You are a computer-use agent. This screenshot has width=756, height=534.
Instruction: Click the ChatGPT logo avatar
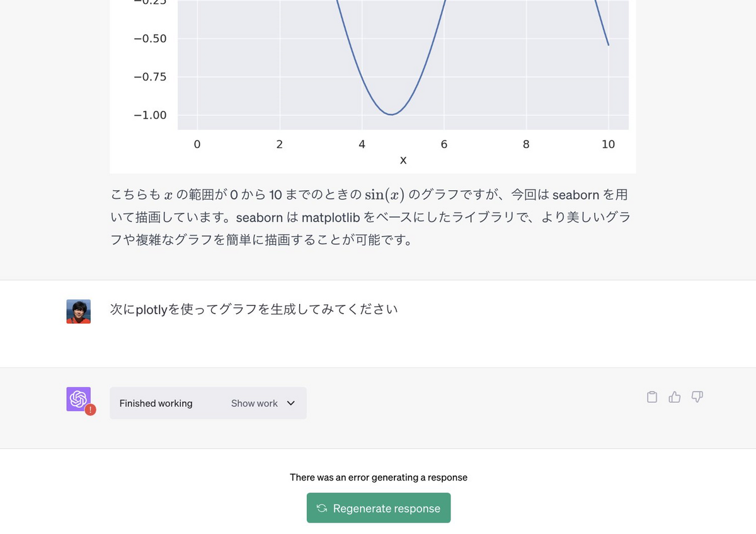pyautogui.click(x=78, y=399)
